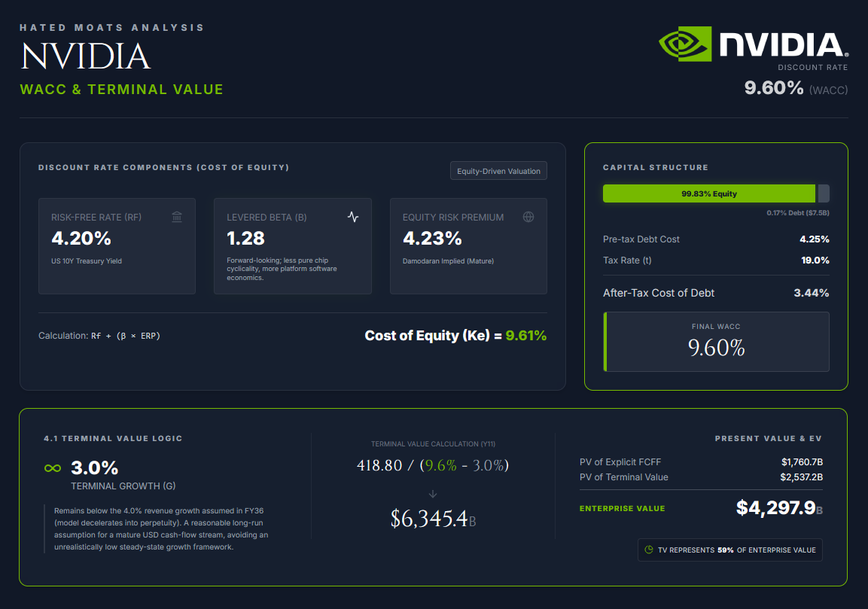868x609 pixels.
Task: Click the large NVIDIA page title
Action: [x=86, y=56]
